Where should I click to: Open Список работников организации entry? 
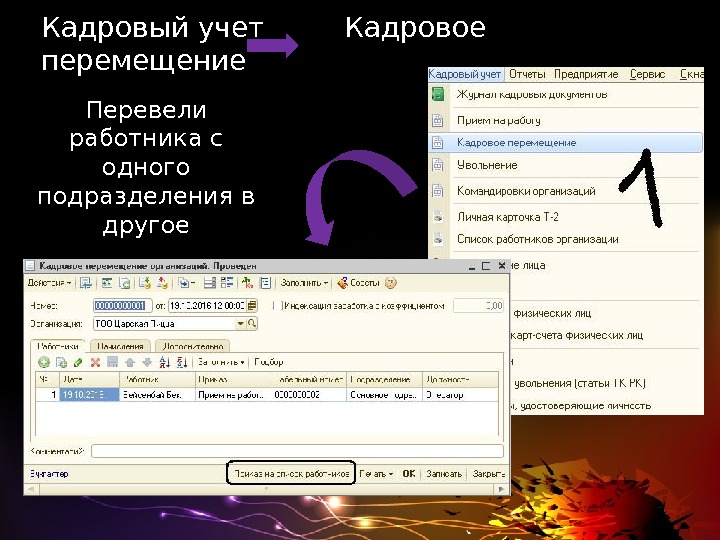point(537,239)
